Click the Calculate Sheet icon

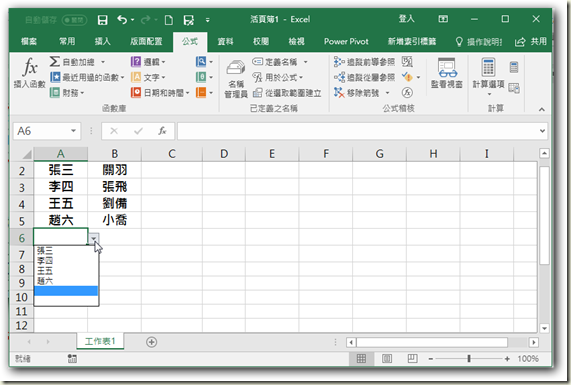coord(514,88)
